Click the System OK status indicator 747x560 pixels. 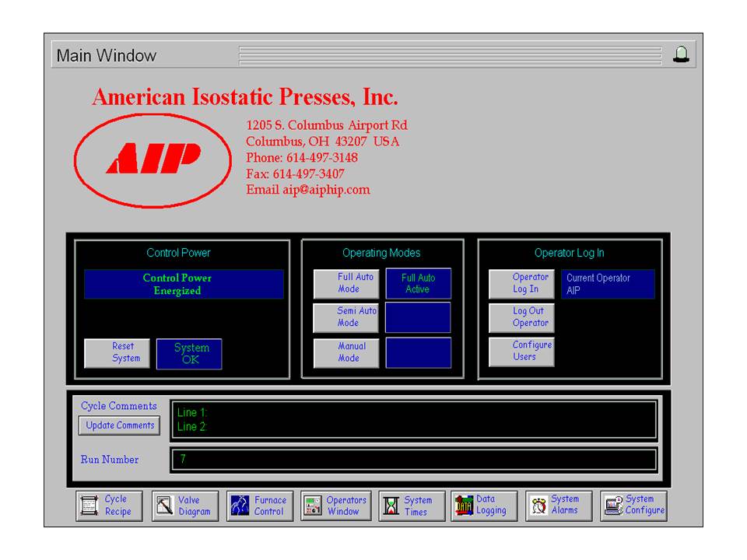pyautogui.click(x=189, y=354)
